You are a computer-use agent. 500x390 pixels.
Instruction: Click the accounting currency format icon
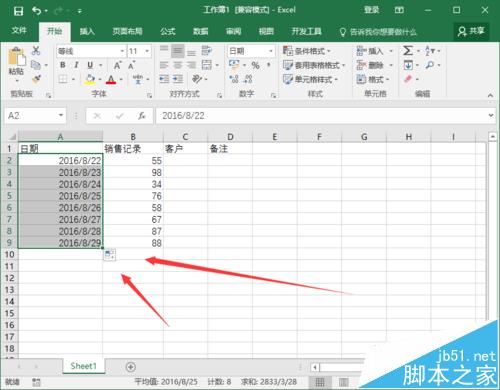click(234, 65)
